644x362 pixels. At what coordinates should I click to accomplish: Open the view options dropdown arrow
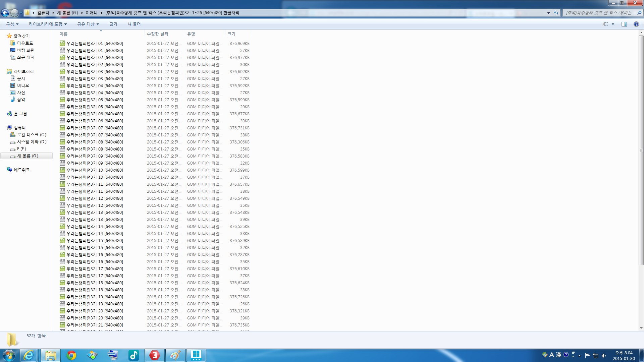[613, 24]
